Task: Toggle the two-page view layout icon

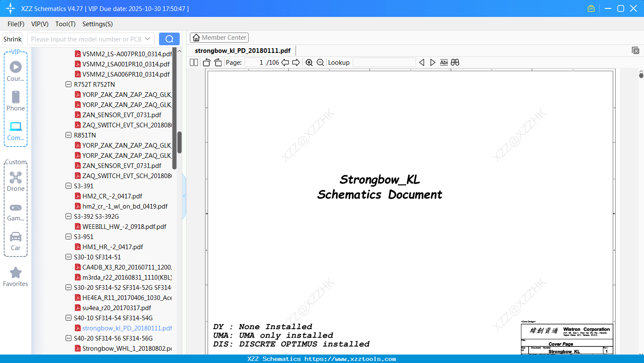Action: [x=194, y=63]
